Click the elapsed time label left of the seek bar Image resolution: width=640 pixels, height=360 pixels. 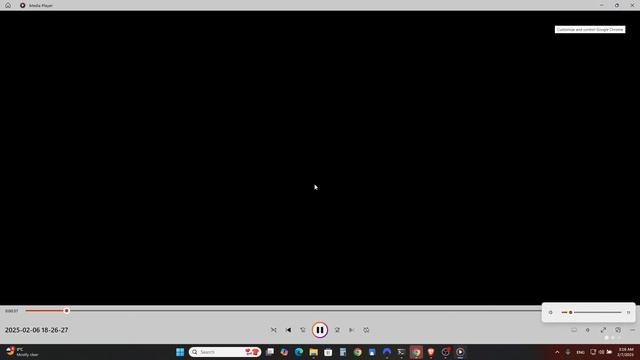(11, 311)
